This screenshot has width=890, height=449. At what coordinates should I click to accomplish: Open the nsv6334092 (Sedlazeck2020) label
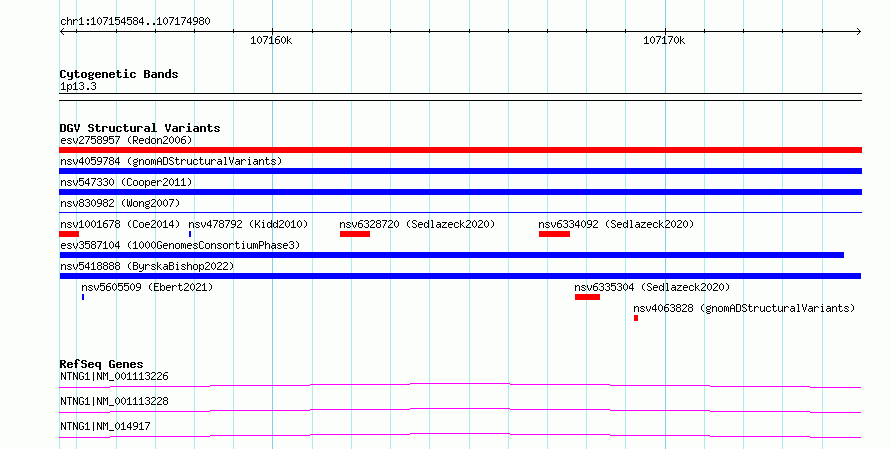click(616, 224)
